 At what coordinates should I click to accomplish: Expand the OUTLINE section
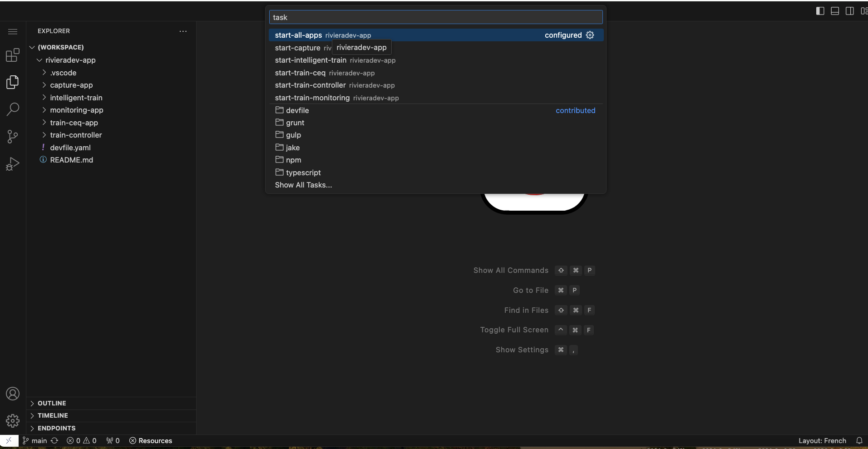(52, 403)
